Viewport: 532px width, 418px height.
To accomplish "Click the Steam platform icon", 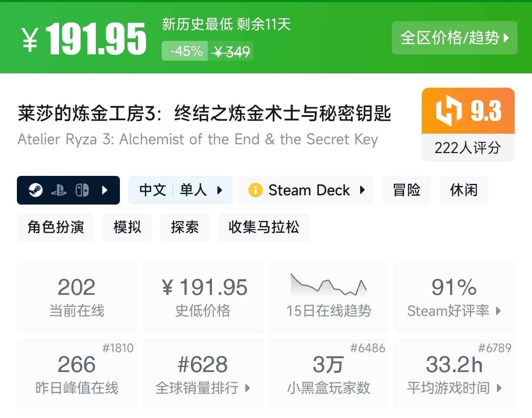I will (x=35, y=190).
